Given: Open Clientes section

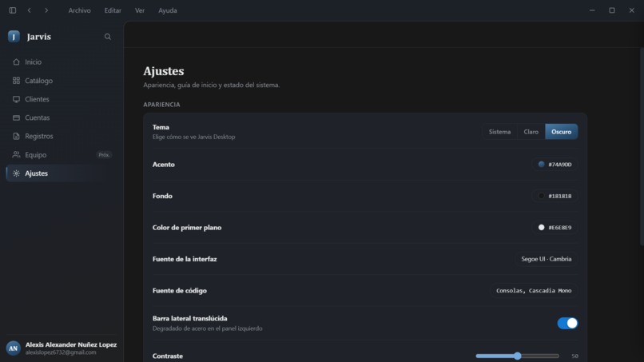Looking at the screenshot, I should coord(60,99).
